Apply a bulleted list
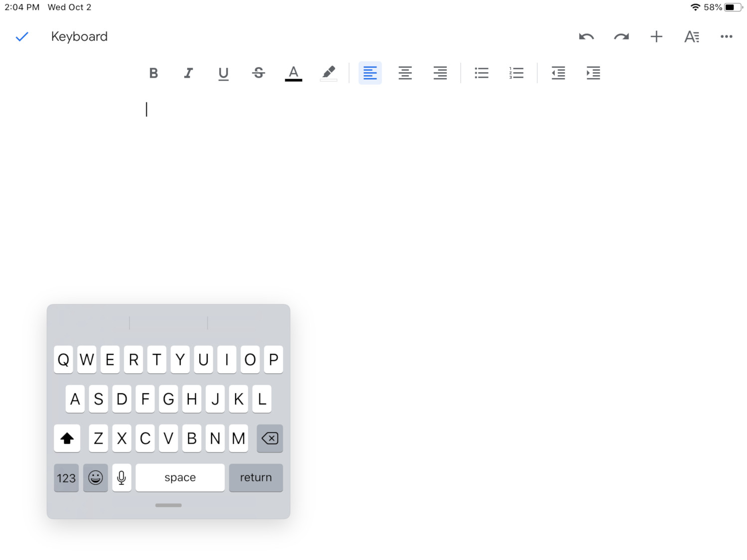 (x=481, y=73)
